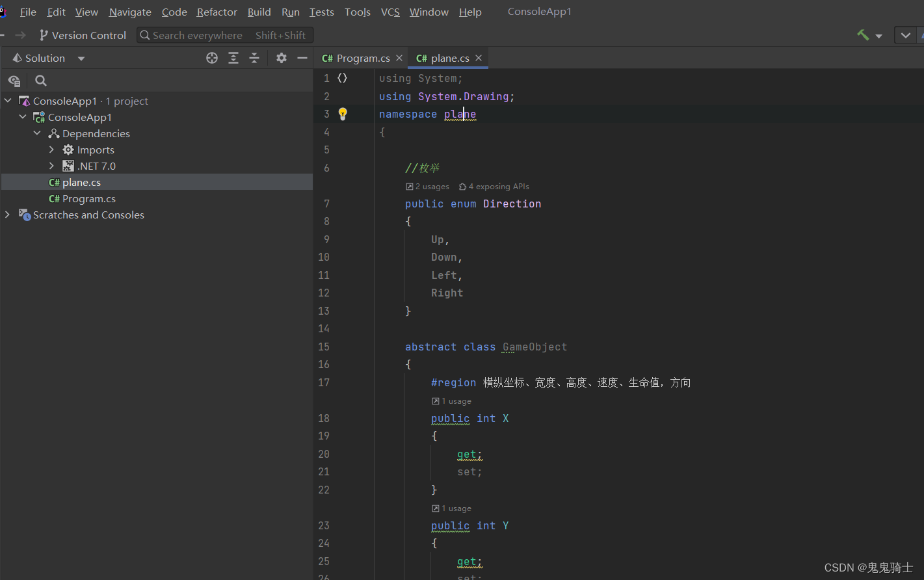The height and width of the screenshot is (580, 924).
Task: Open the build hammer dropdown arrow
Action: pyautogui.click(x=878, y=36)
